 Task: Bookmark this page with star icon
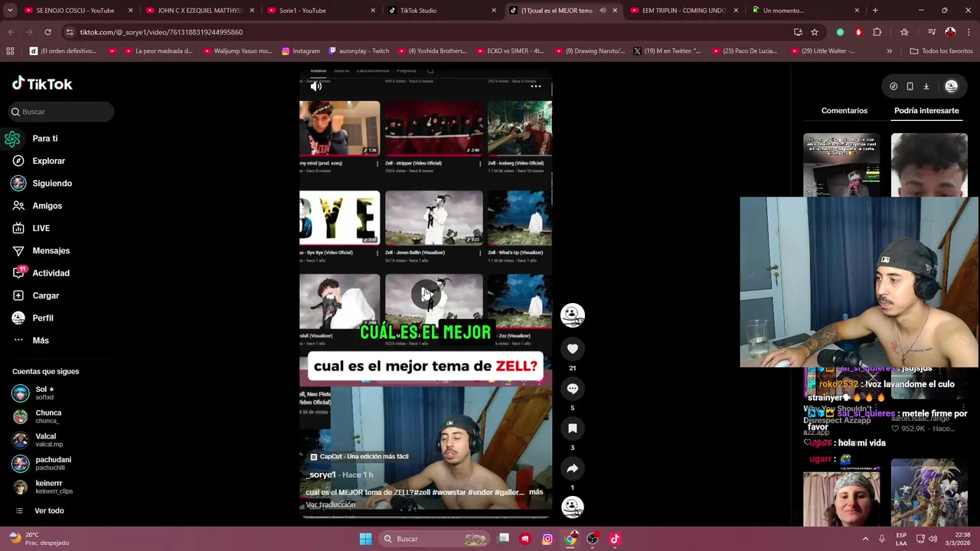815,32
